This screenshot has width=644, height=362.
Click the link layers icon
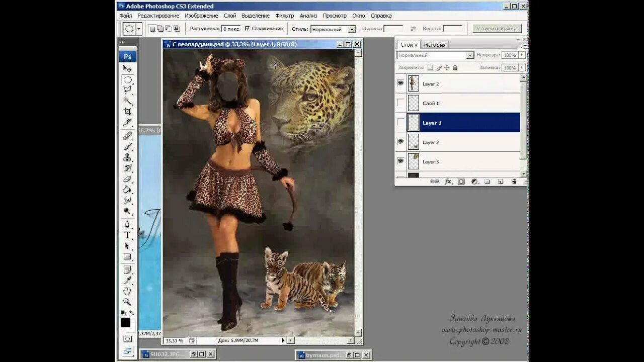(434, 182)
